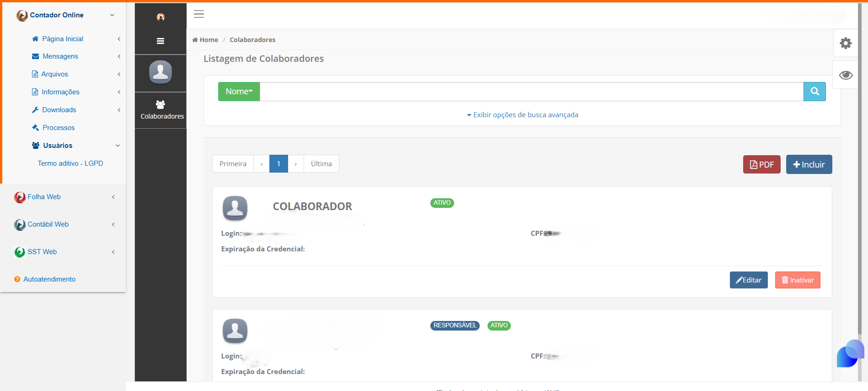Click the Colaboradores breadcrumb
Image resolution: width=868 pixels, height=391 pixels.
(x=252, y=40)
